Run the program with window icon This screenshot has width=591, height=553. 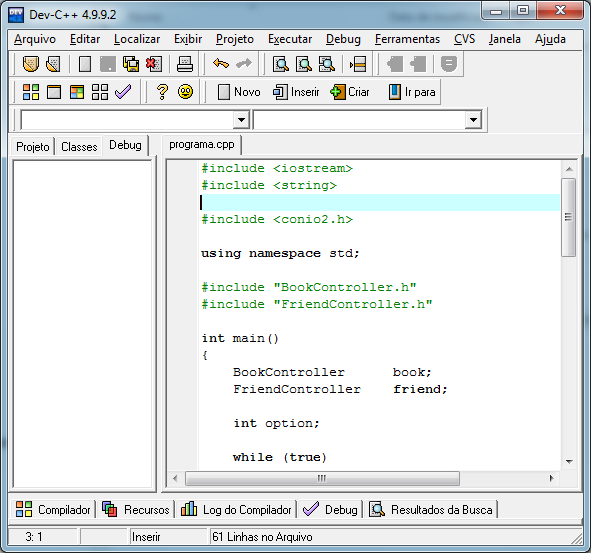tap(54, 92)
